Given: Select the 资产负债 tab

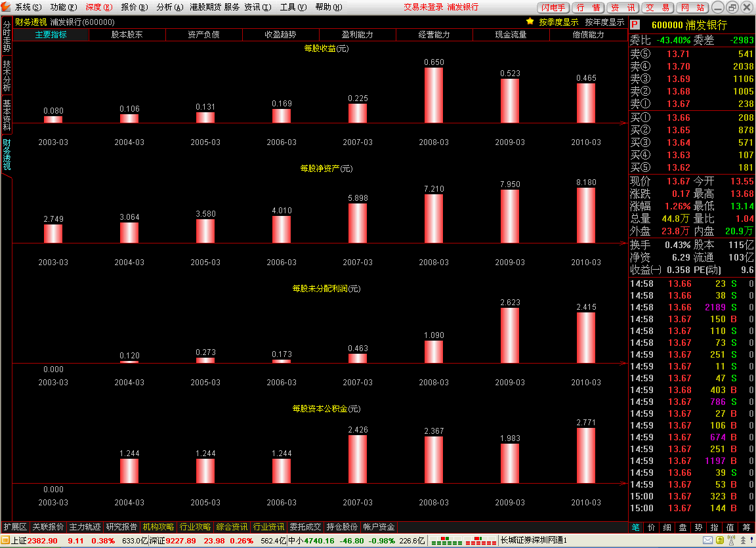Looking at the screenshot, I should (204, 35).
